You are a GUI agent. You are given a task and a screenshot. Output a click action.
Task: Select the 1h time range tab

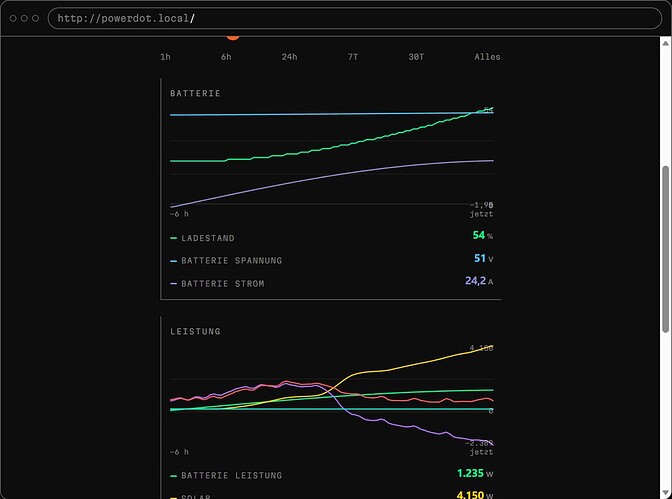[165, 57]
